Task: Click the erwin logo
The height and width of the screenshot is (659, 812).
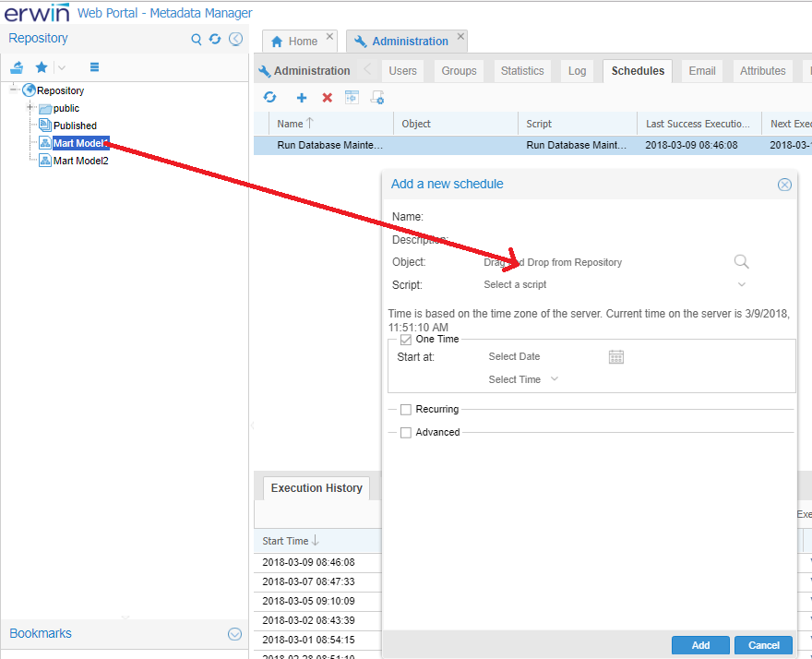Action: click(36, 13)
